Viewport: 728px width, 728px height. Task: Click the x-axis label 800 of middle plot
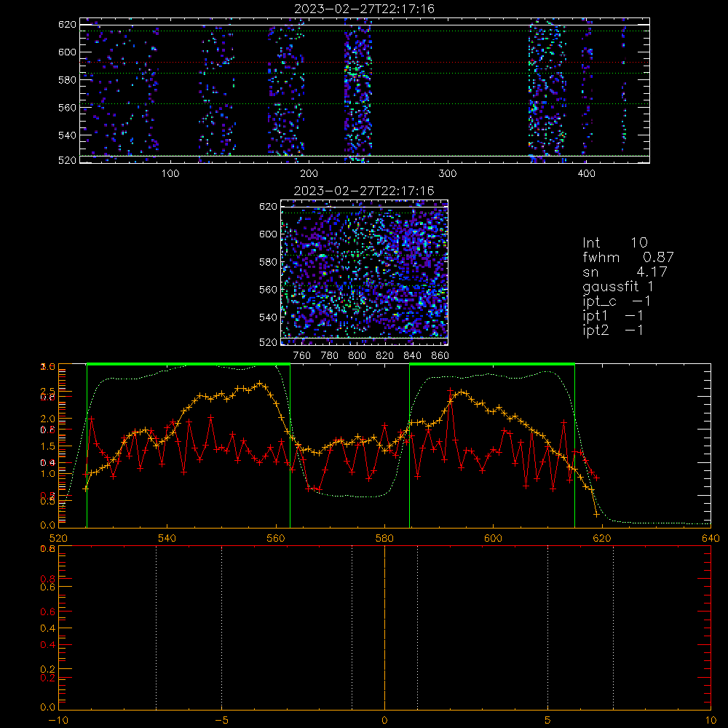coord(357,356)
